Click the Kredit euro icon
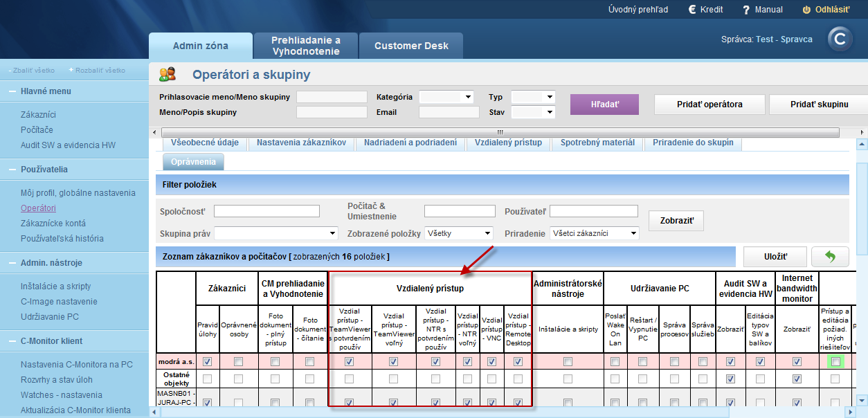The width and height of the screenshot is (868, 418). click(691, 10)
